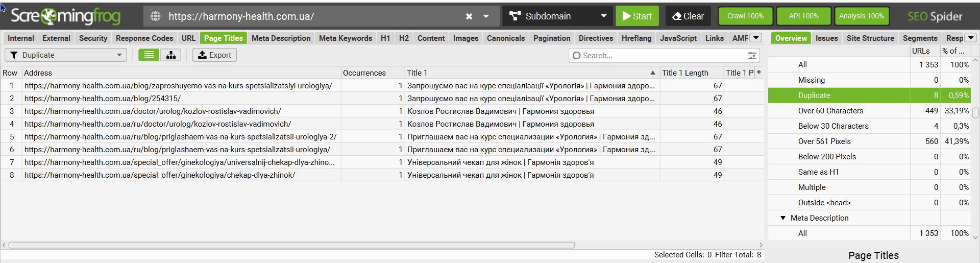This screenshot has width=980, height=263.
Task: Click the Screaming Frog logo
Action: (65, 16)
